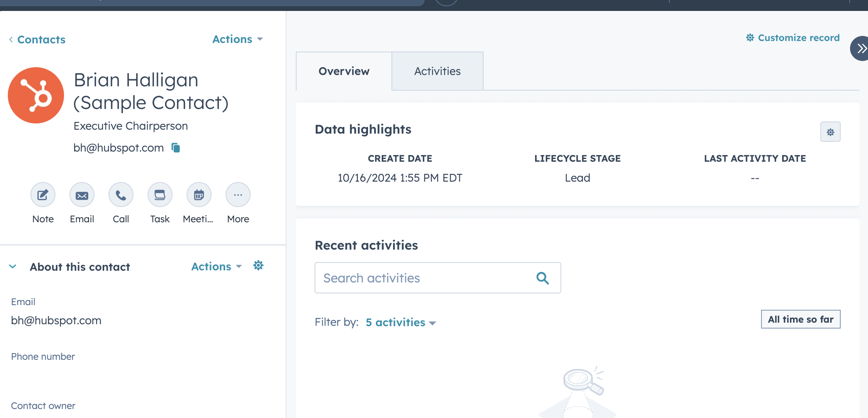The width and height of the screenshot is (868, 418).
Task: Create a Note for this contact
Action: click(43, 195)
